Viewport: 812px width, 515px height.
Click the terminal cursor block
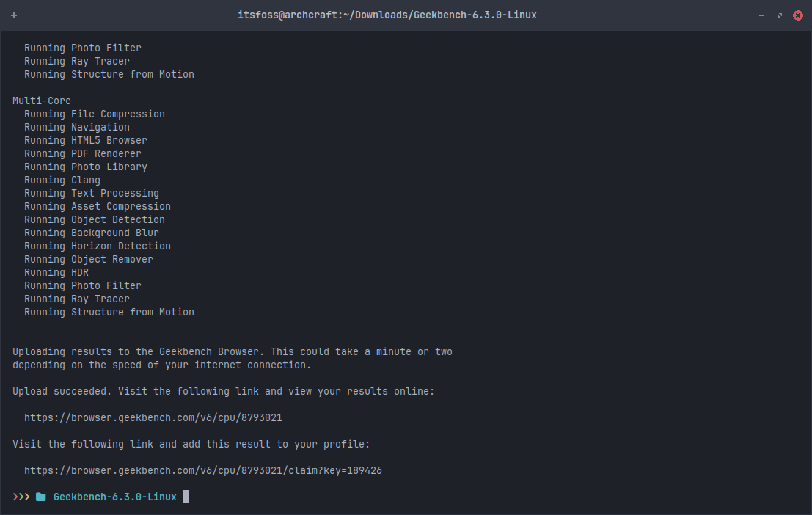(186, 497)
